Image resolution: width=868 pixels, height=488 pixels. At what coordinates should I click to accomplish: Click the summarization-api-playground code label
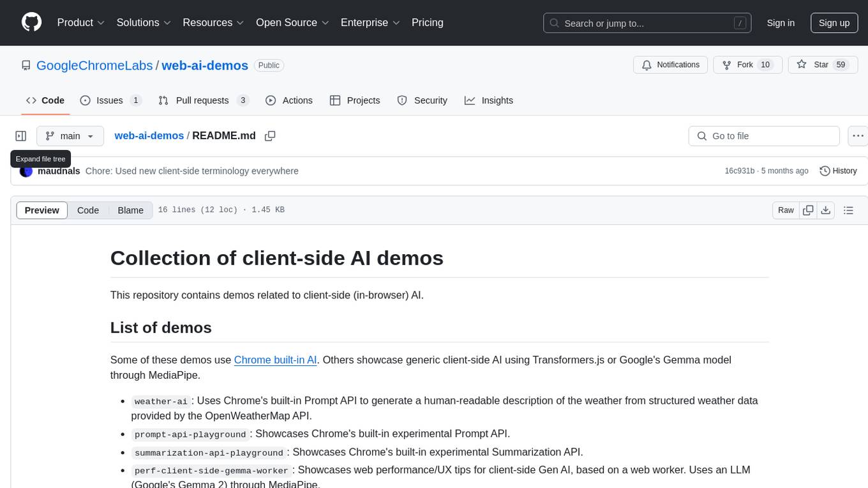209,452
